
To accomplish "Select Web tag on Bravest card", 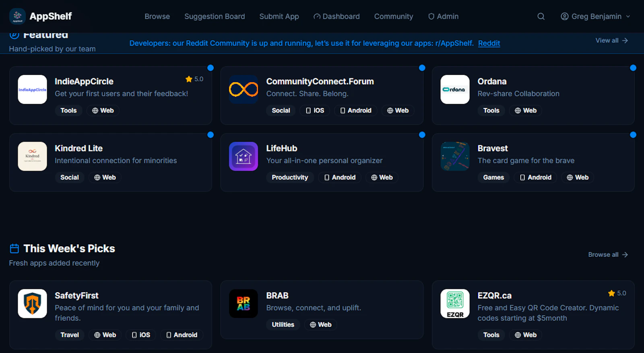I will coord(578,177).
